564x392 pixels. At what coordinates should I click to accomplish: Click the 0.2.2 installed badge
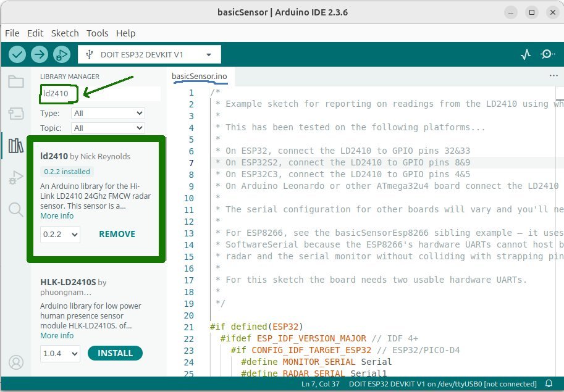pos(67,172)
